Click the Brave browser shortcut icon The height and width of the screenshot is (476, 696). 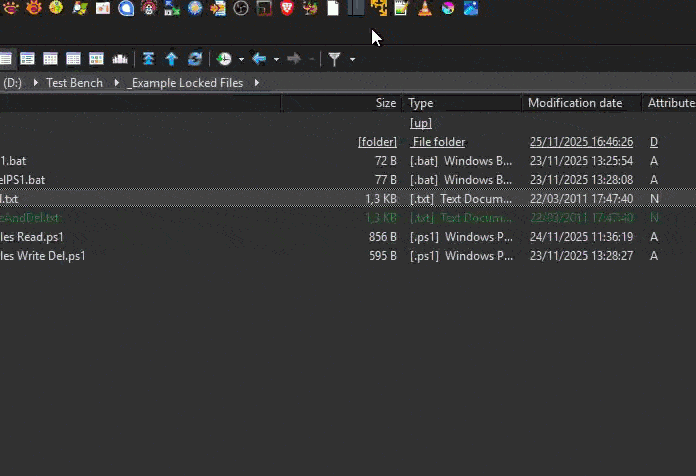[x=287, y=9]
